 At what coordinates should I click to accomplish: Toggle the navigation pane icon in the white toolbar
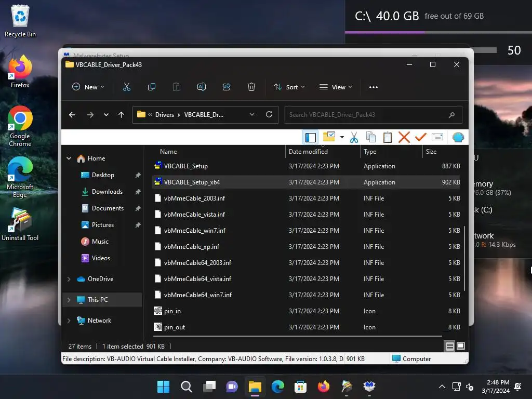(x=311, y=137)
